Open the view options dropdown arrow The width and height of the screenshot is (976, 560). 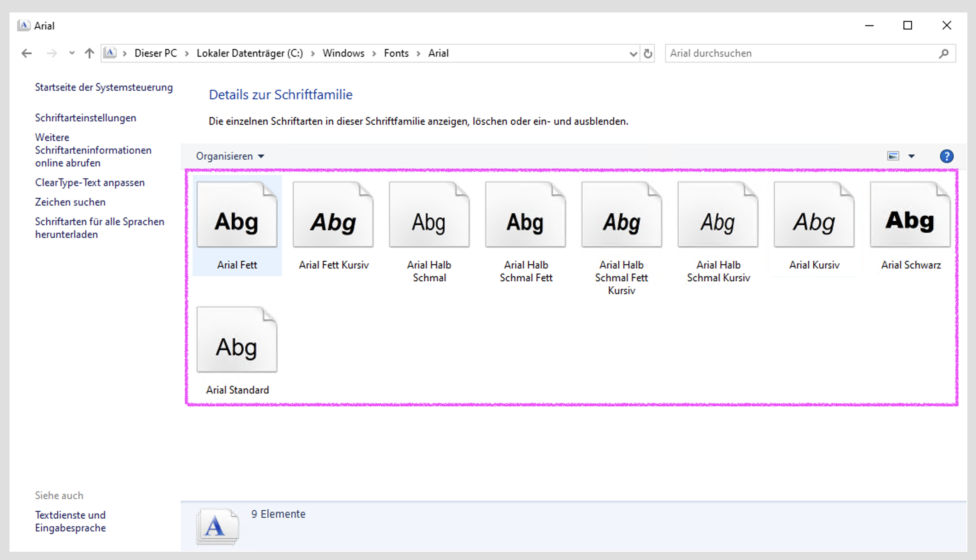[912, 156]
